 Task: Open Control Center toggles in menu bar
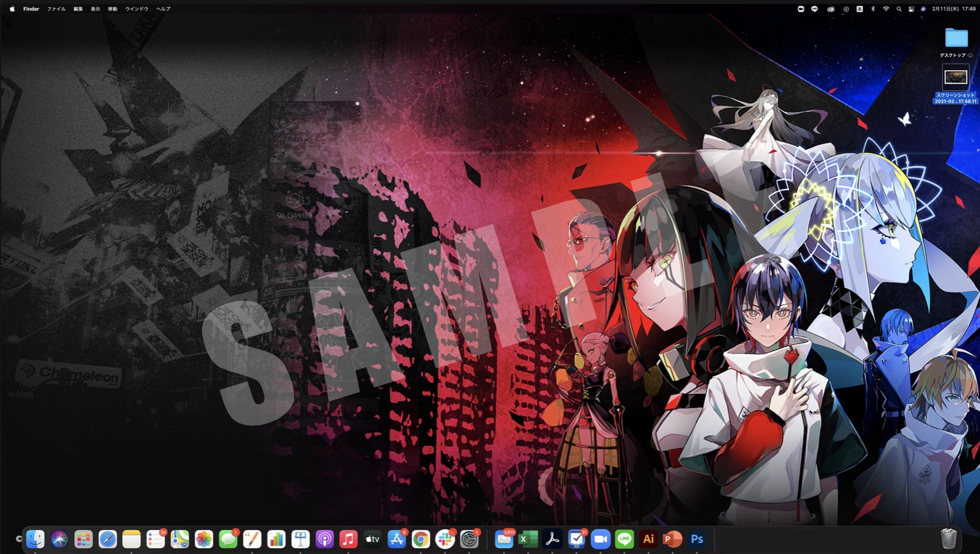coord(911,9)
